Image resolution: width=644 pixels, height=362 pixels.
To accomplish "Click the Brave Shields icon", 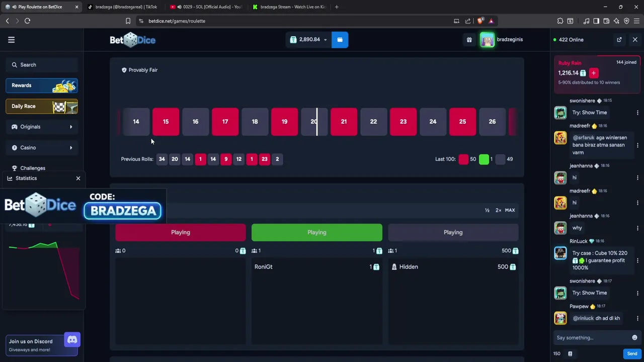I will point(480,21).
